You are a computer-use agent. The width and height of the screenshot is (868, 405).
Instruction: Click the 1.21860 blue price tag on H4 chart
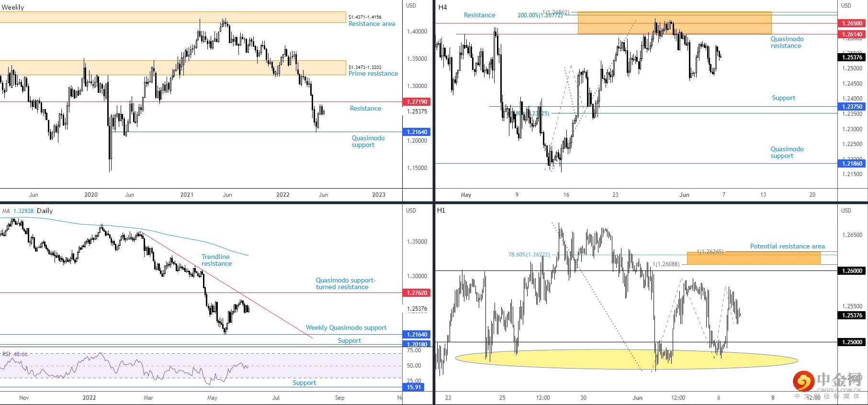click(852, 164)
